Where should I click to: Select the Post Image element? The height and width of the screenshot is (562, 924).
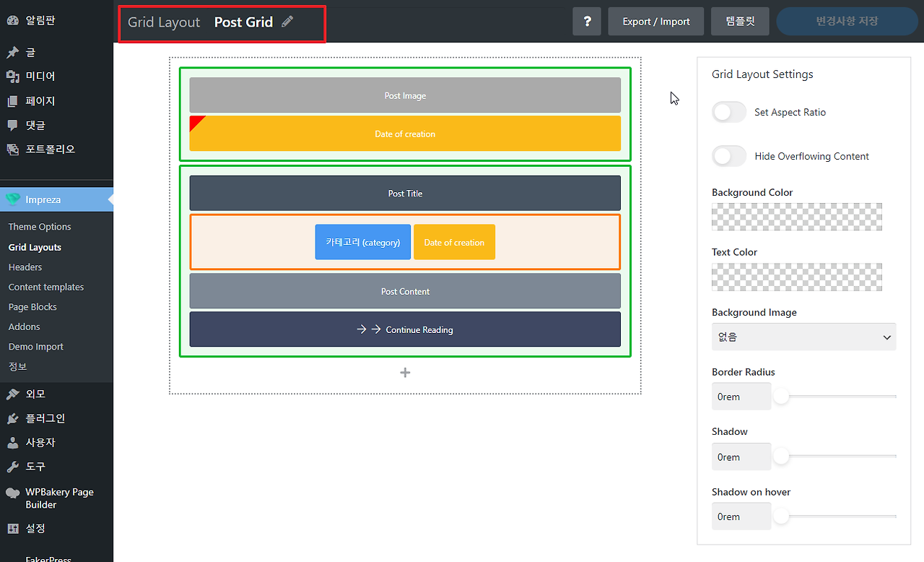[x=405, y=95]
